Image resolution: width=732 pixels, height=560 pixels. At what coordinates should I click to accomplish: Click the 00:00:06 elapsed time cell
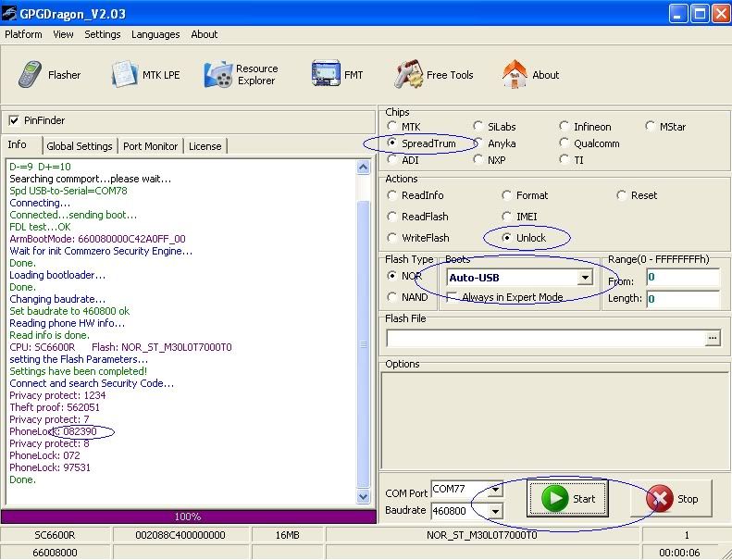click(x=679, y=553)
